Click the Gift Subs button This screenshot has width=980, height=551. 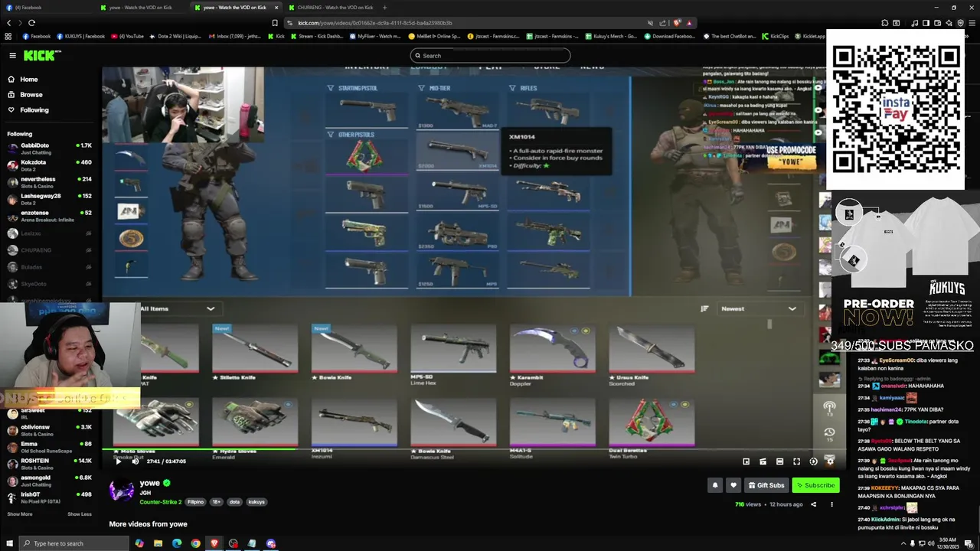click(766, 485)
